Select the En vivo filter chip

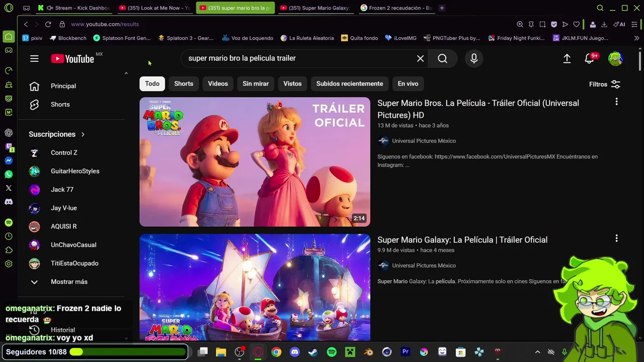(x=408, y=83)
